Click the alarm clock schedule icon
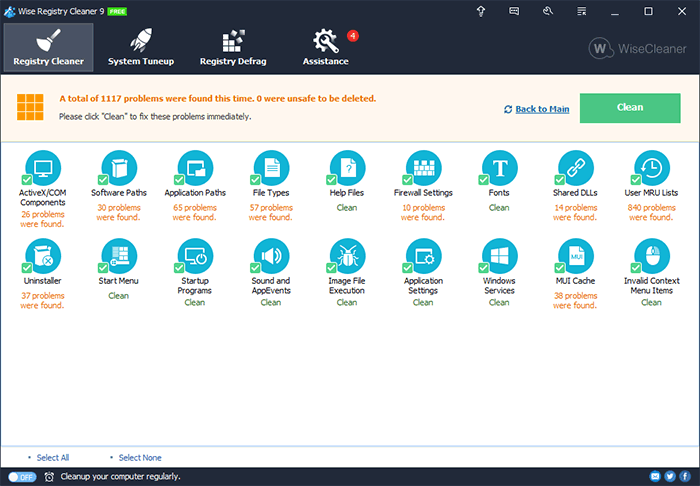The image size is (700, 486). pos(49,477)
